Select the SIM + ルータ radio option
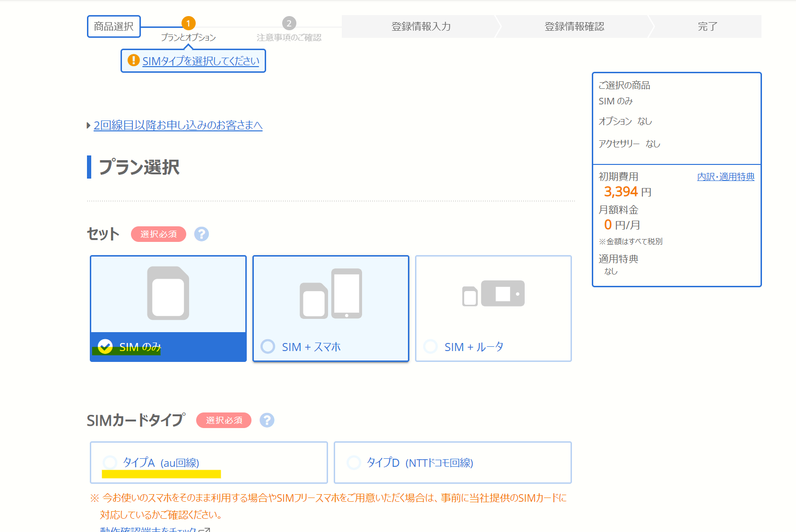The height and width of the screenshot is (532, 796). 431,347
